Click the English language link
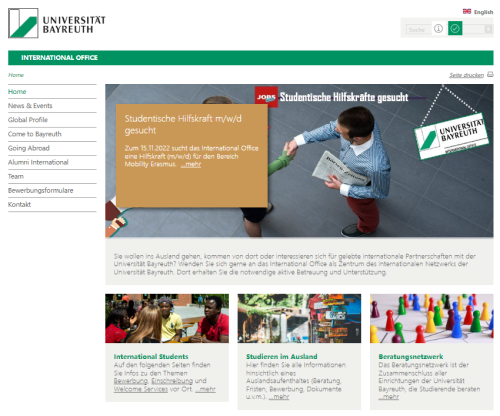 (483, 12)
